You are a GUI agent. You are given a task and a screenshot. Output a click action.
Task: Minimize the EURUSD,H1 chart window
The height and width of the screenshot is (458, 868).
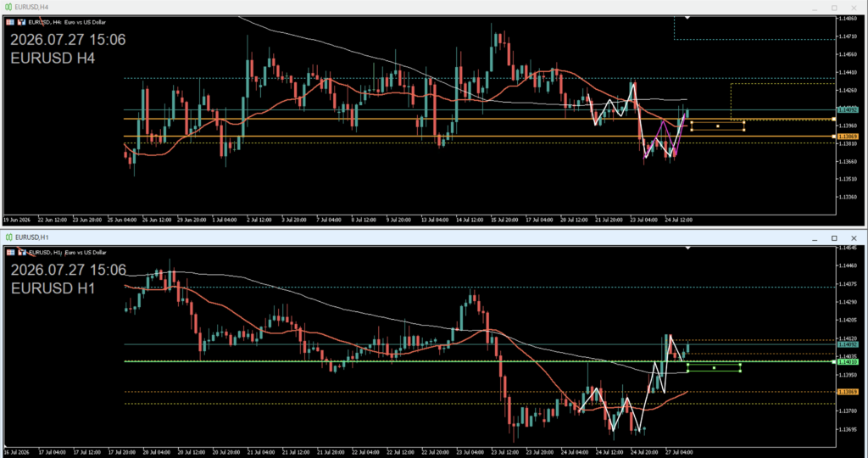pos(815,238)
